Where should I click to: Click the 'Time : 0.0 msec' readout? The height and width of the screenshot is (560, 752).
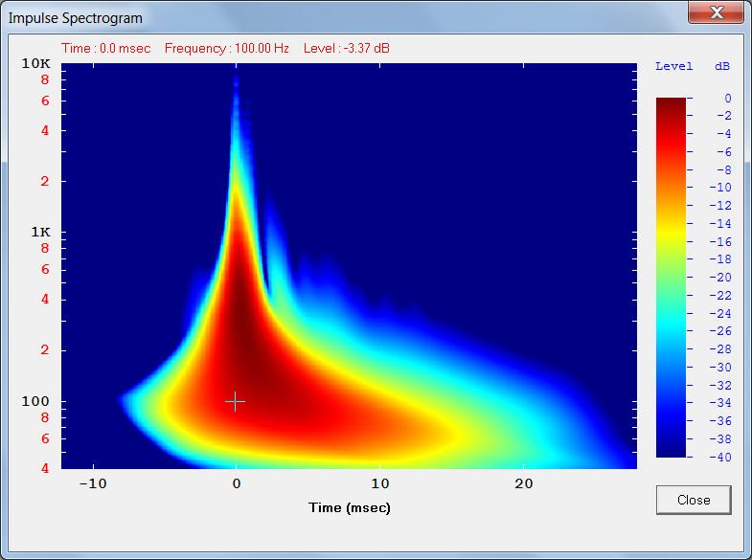[x=106, y=49]
